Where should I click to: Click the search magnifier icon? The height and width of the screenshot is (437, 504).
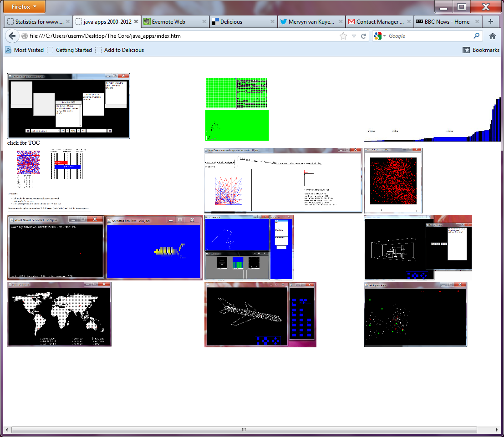[476, 36]
